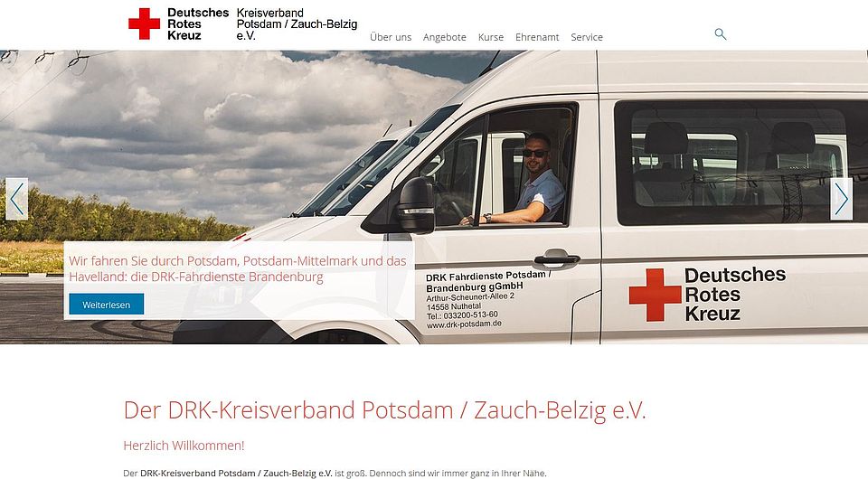This screenshot has width=868, height=479.
Task: Select the Kurse menu item
Action: pyautogui.click(x=491, y=37)
